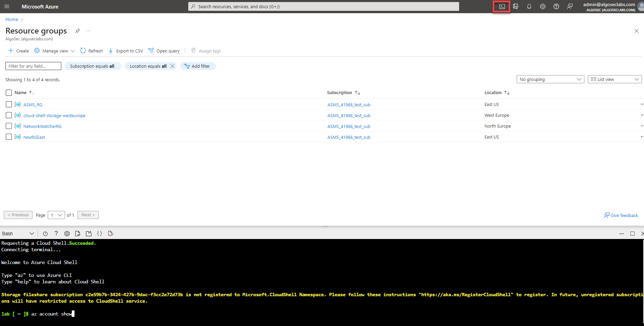The height and width of the screenshot is (326, 644).
Task: Open the portal hamburger menu
Action: pyautogui.click(x=7, y=6)
